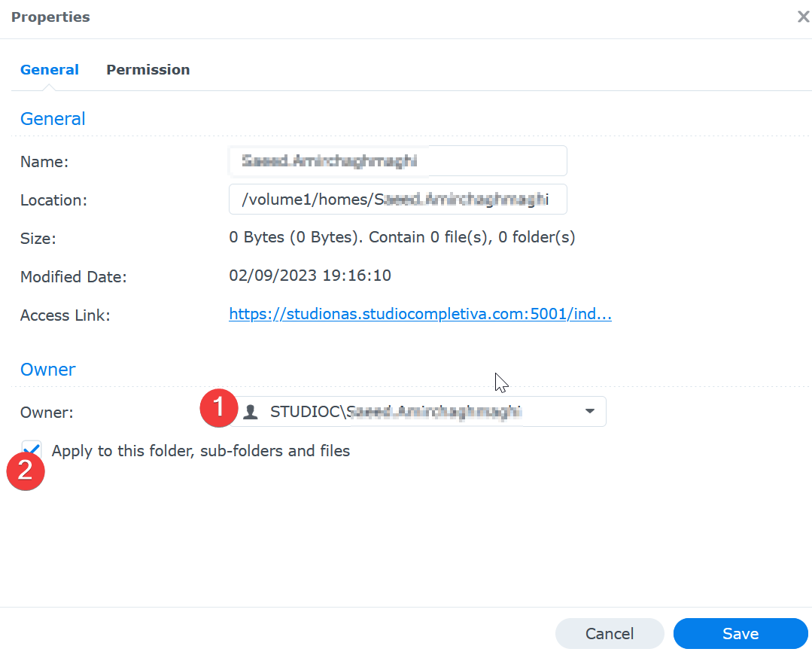Click the red badge labeled 2
Viewport: 812px width, 658px height.
pyautogui.click(x=26, y=471)
